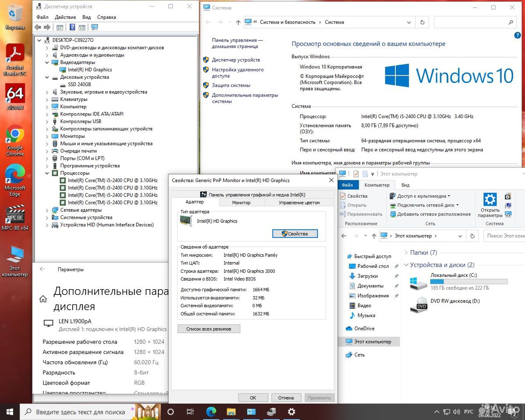Click 'Отмена' button in properties dialog
The height and width of the screenshot is (420, 525).
tap(286, 398)
